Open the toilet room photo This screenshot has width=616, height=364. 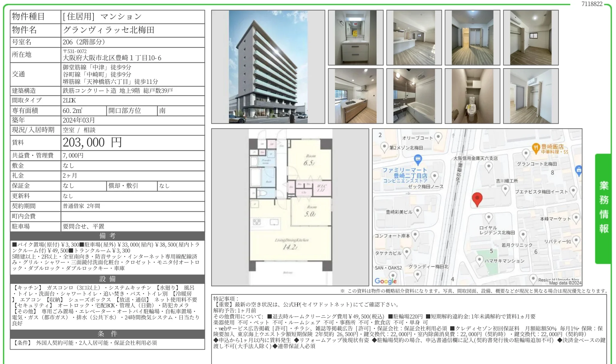pyautogui.click(x=472, y=96)
